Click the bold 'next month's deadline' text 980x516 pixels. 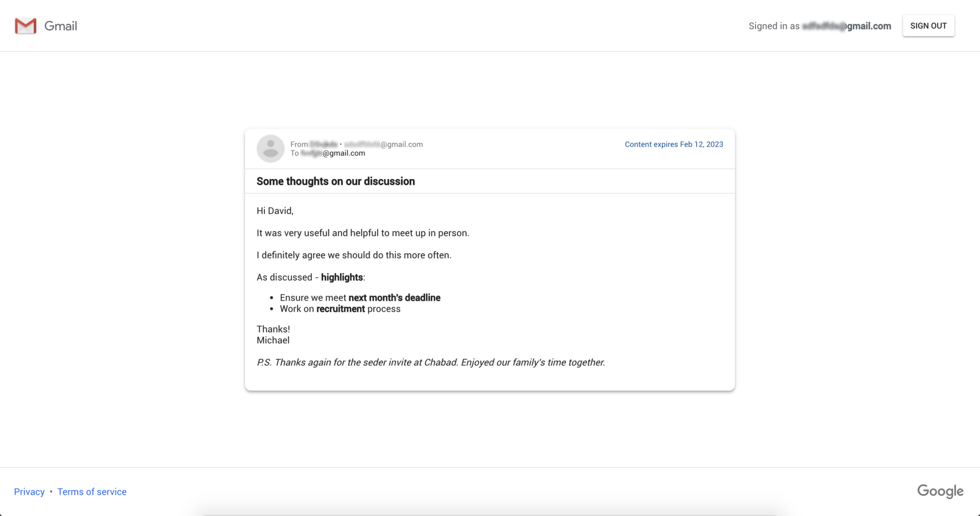[x=394, y=298]
